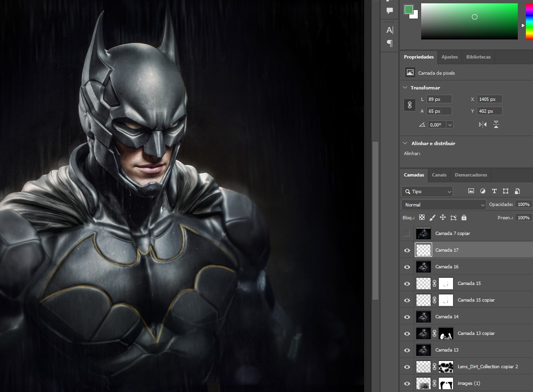
Task: Click the flip vertical icon in Transformar
Action: pyautogui.click(x=496, y=125)
